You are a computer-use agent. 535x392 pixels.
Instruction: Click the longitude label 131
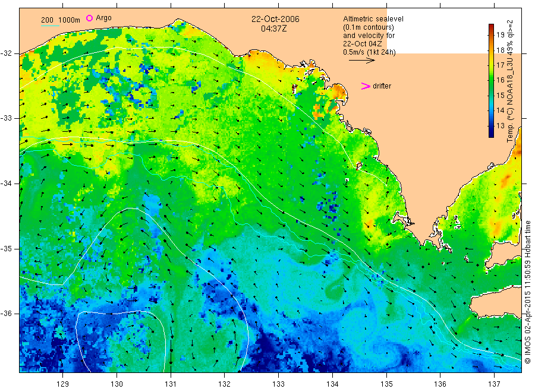(171, 384)
